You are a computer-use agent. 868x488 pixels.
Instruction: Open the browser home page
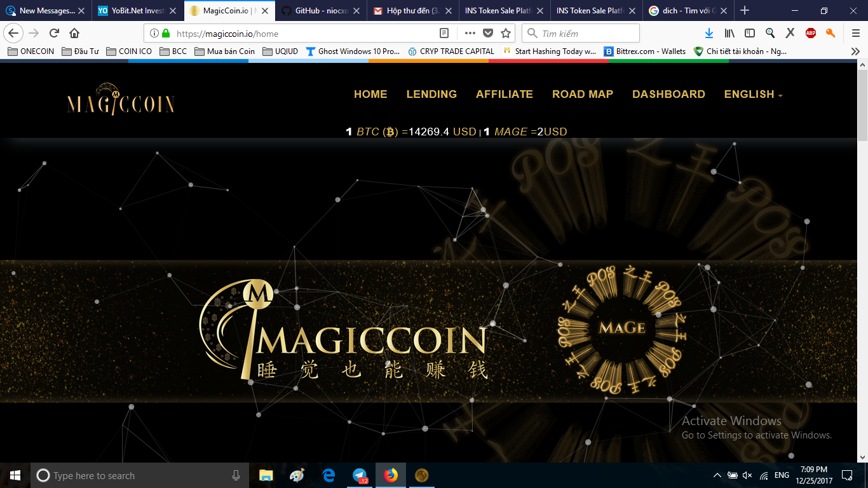tap(74, 33)
